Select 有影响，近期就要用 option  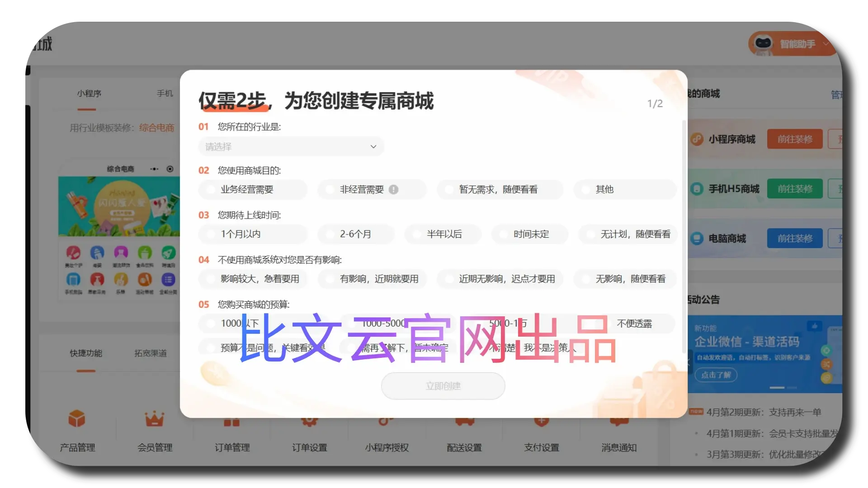[372, 279]
